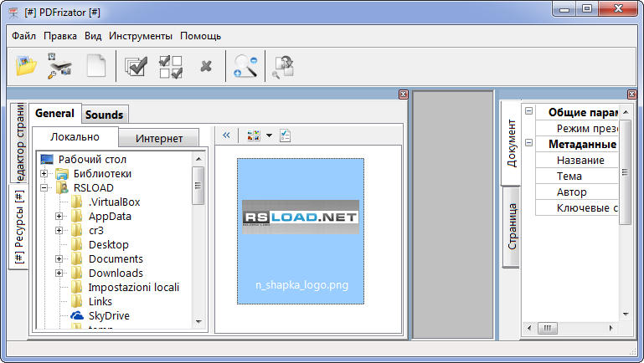644x363 pixels.
Task: Expand the cr3 folder node
Action: [59, 231]
